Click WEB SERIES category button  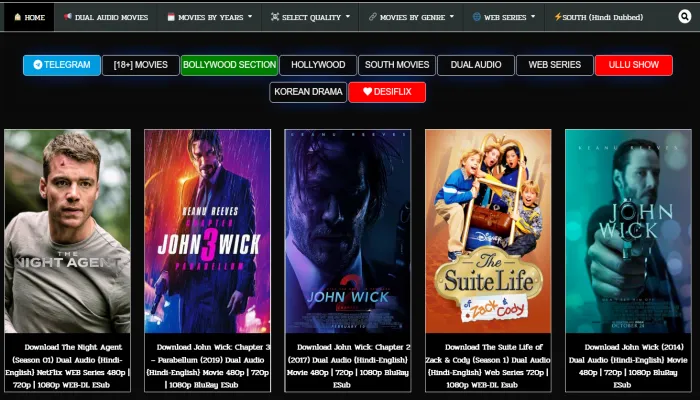[555, 65]
